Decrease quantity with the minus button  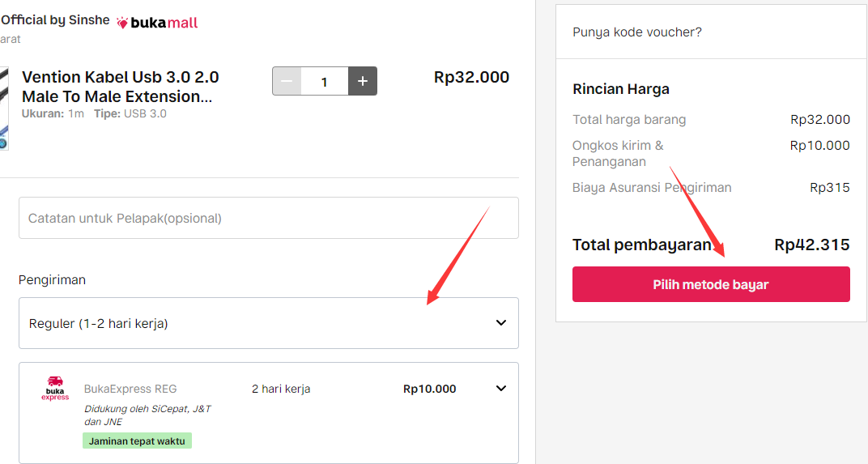point(287,81)
